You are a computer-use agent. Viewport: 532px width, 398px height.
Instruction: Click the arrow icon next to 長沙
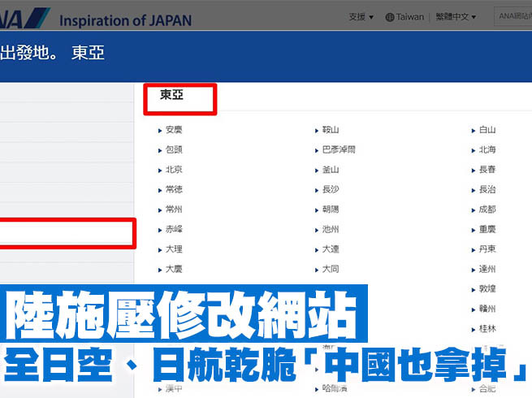tap(317, 190)
